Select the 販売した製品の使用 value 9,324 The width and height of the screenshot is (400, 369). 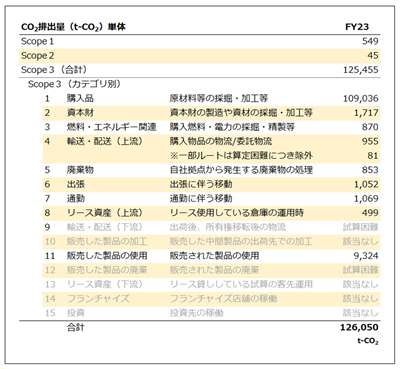click(366, 256)
